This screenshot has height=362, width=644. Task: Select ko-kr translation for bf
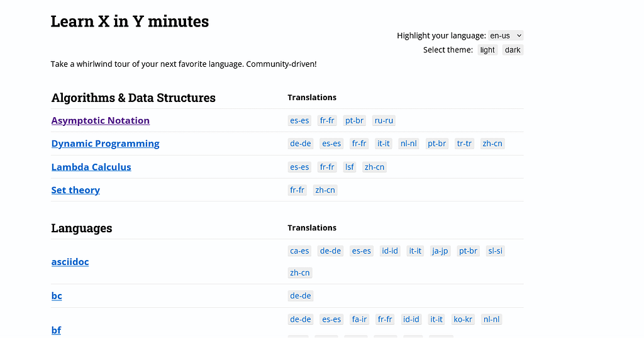tap(463, 319)
